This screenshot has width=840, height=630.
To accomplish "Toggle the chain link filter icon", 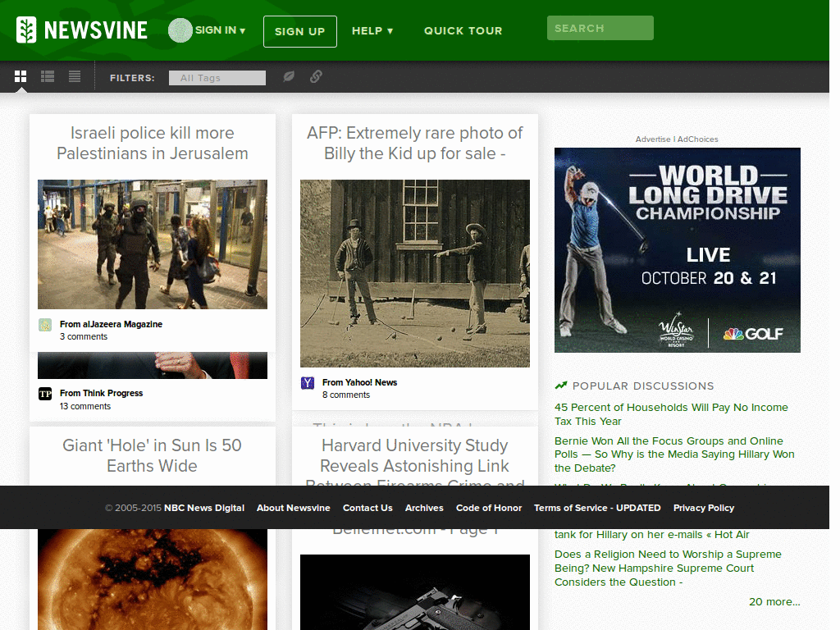I will [x=316, y=76].
